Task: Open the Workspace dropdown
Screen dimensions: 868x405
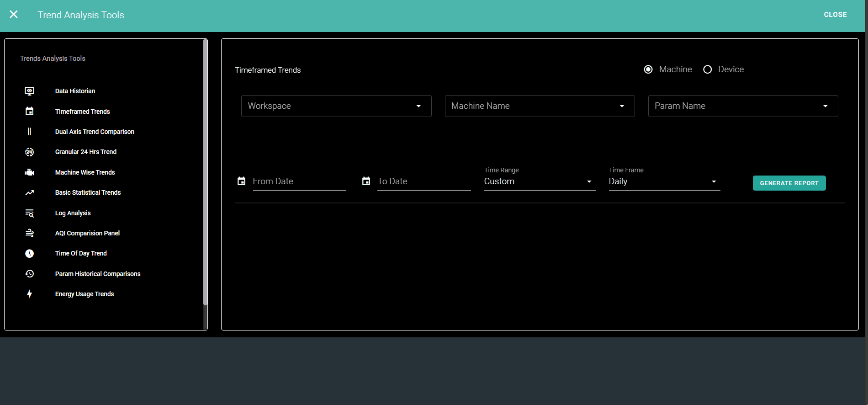Action: point(336,106)
